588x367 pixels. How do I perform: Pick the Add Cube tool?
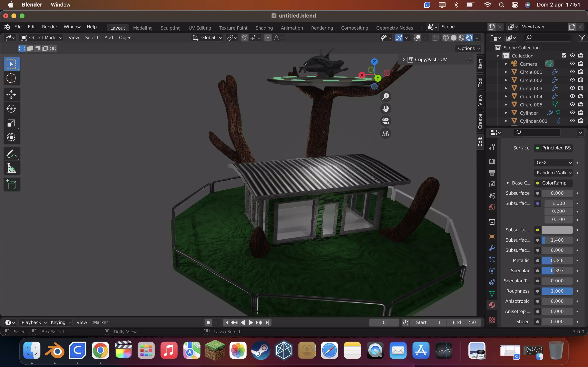click(x=11, y=185)
